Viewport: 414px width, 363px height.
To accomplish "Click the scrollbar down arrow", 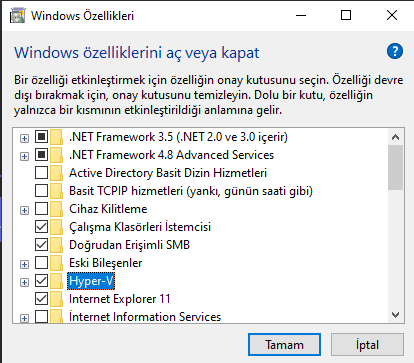I will click(x=396, y=315).
